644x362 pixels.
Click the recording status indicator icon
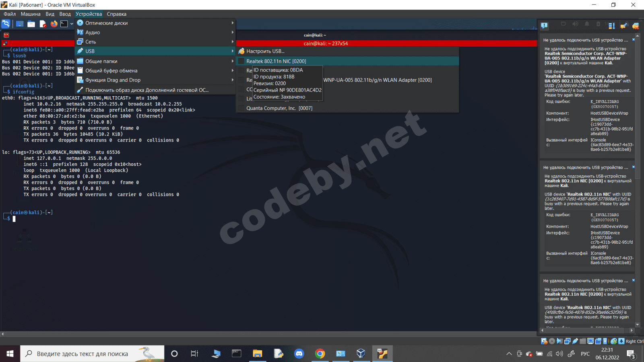tap(598, 341)
